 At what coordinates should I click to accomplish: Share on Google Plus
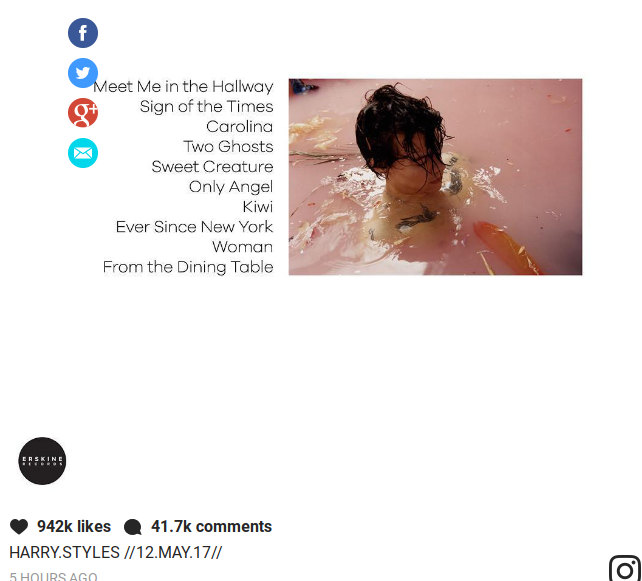(83, 113)
